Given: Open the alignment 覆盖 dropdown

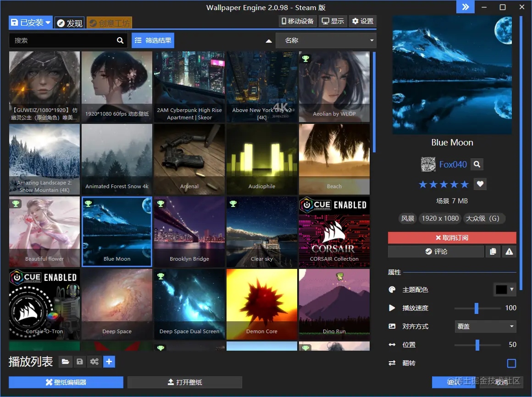Looking at the screenshot, I should [486, 326].
